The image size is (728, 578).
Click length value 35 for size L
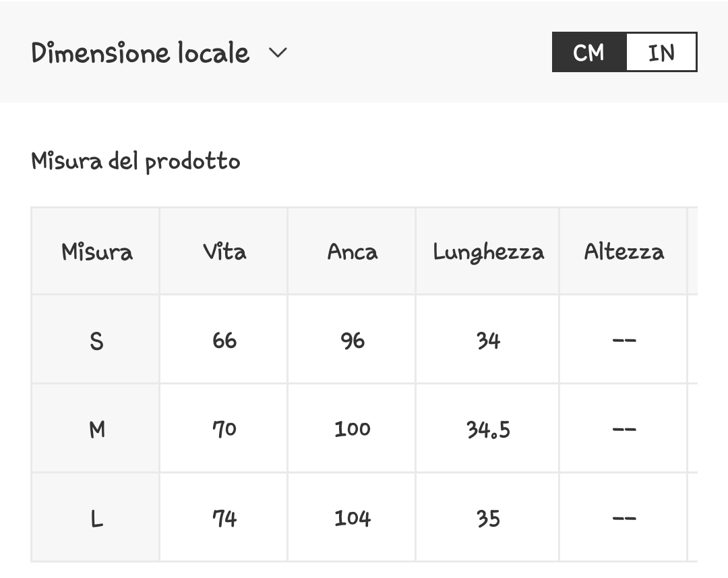coord(488,518)
